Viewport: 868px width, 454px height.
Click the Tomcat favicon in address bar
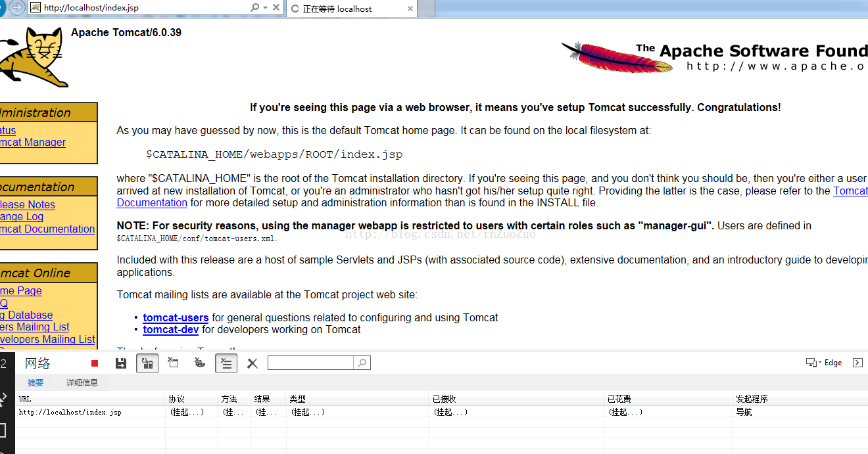tap(34, 8)
